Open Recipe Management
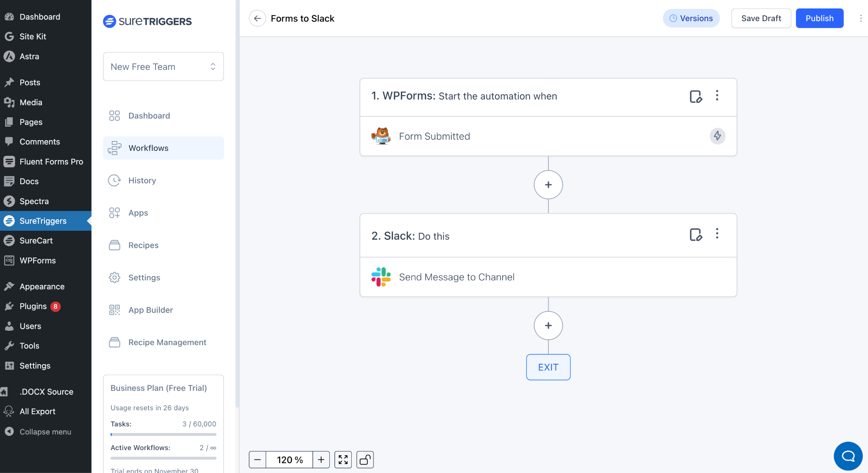Screen dimensions: 868x473 point(163,342)
